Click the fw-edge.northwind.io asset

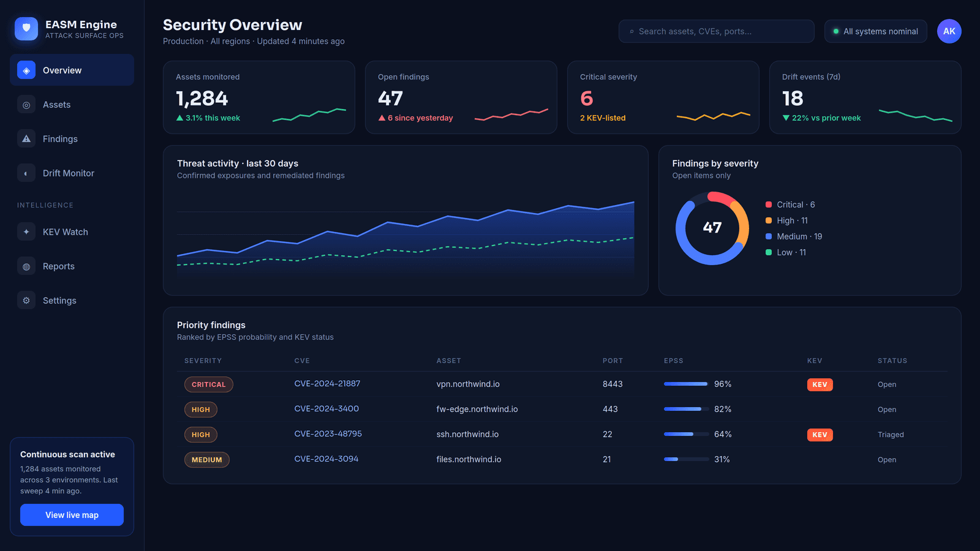477,409
